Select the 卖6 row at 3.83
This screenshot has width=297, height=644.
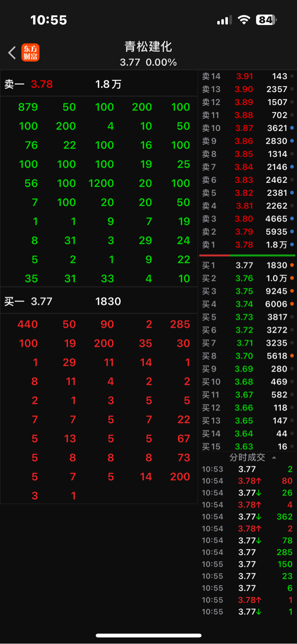coord(247,180)
